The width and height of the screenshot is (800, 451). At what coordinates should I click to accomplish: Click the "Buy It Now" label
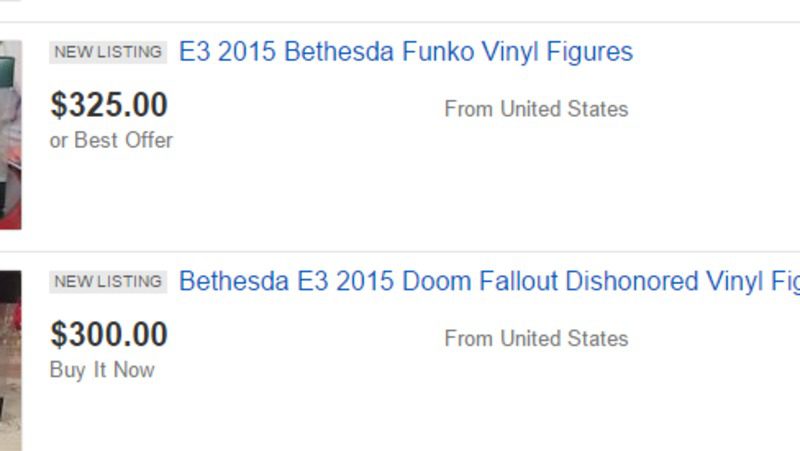(102, 370)
